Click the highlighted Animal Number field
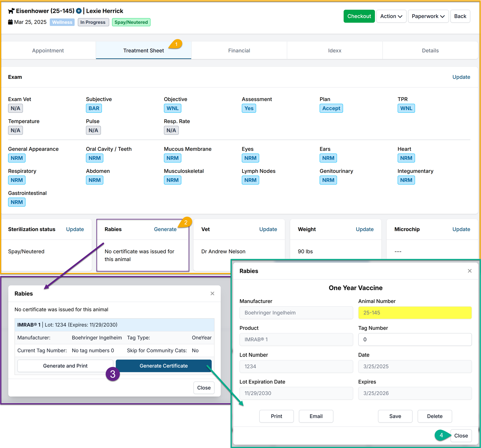The image size is (481, 448). click(415, 313)
